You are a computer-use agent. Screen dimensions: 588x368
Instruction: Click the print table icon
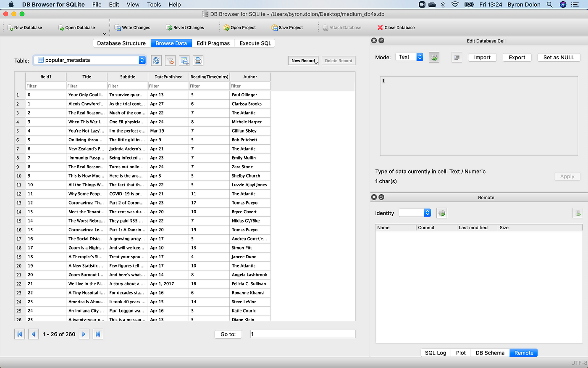pos(198,61)
